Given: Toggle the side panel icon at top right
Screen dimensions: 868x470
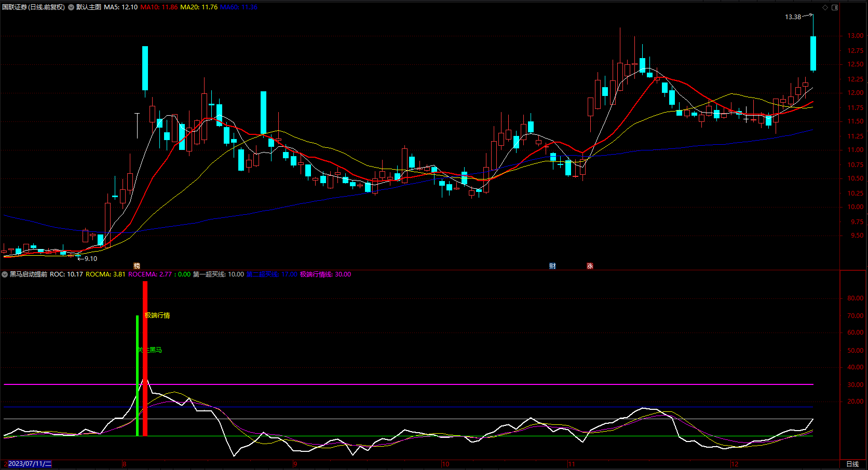Looking at the screenshot, I should 835,7.
